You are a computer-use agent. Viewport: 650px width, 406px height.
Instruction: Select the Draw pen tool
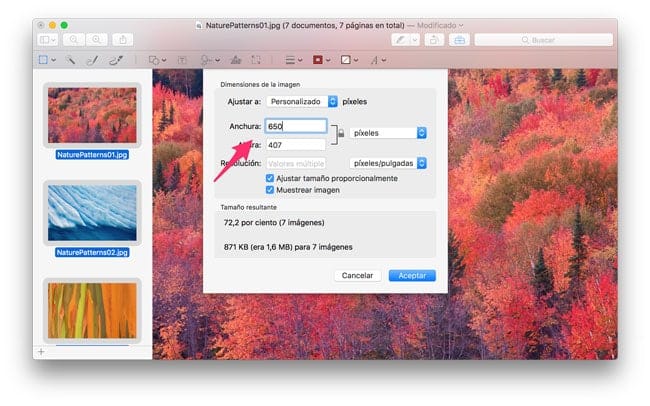point(116,60)
